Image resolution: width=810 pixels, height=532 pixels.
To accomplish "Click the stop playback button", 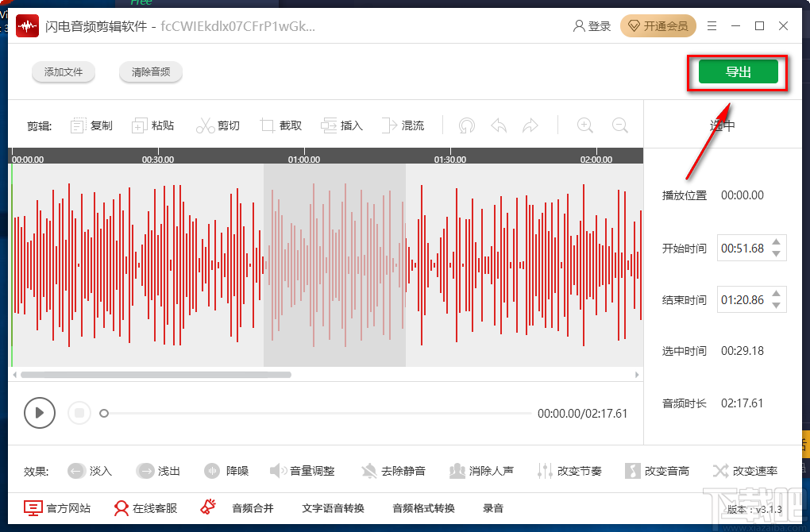I will 79,413.
